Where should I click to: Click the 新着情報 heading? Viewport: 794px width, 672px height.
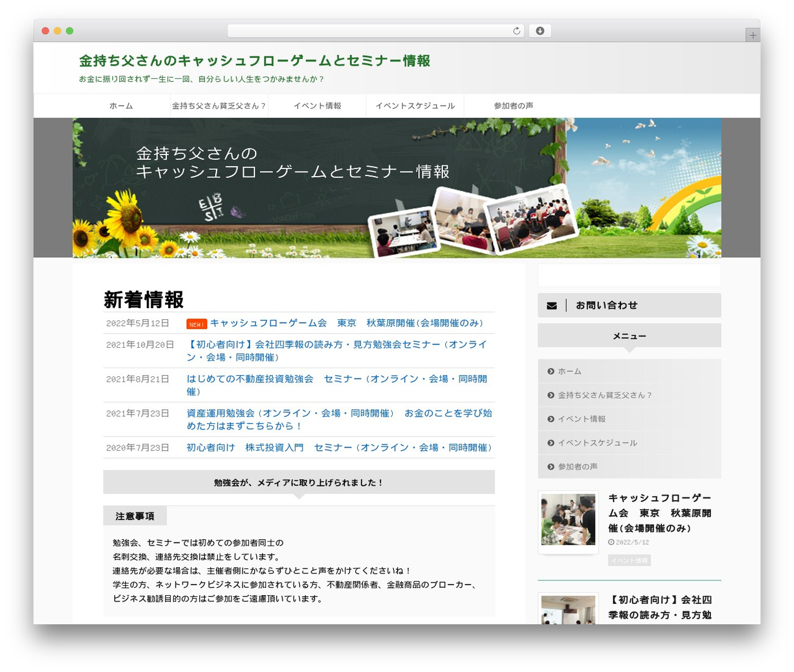[x=144, y=299]
